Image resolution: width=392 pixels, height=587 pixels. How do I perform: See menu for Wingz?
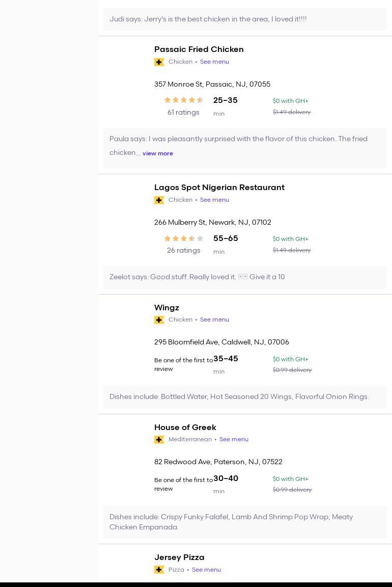pos(214,319)
